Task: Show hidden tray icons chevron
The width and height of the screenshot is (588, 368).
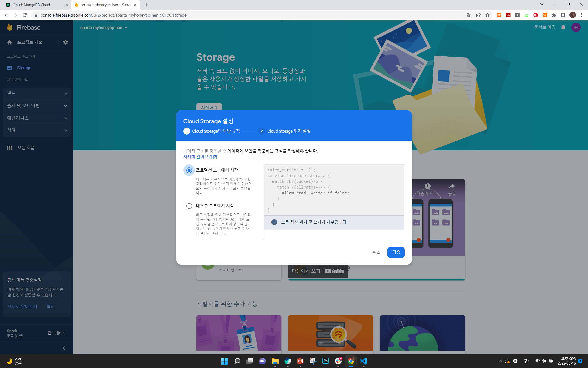Action: point(500,361)
